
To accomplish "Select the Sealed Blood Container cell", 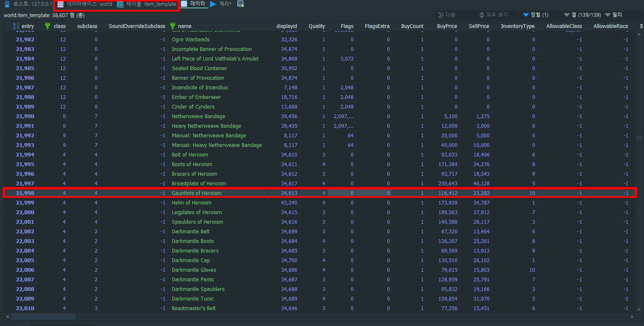I will coord(199,68).
